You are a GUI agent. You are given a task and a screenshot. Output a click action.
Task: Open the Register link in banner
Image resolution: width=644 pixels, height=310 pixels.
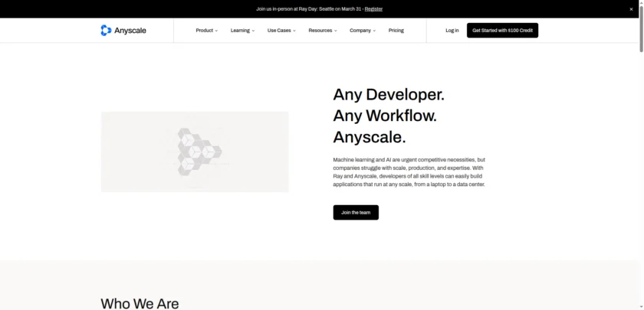373,9
